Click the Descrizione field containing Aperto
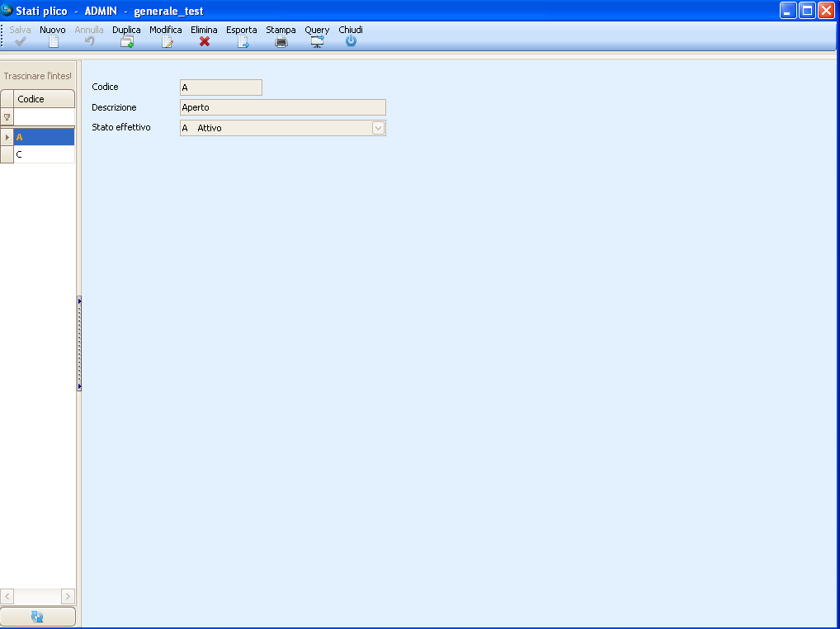 tap(282, 107)
